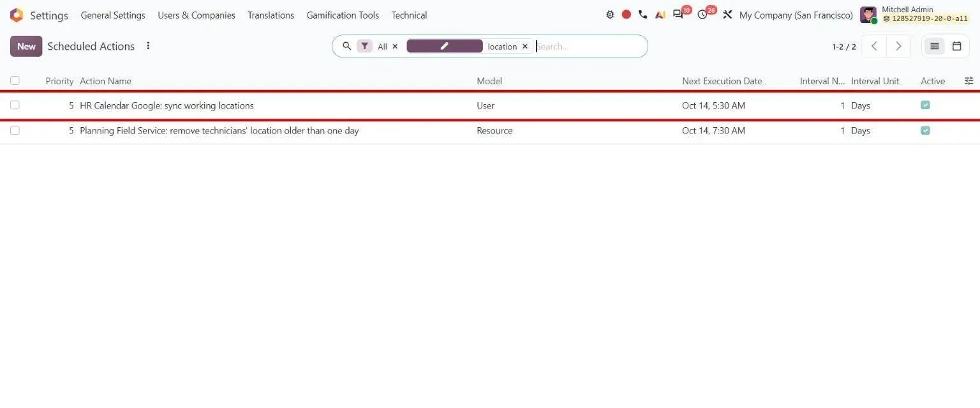
Task: Open the Technical menu
Action: tap(409, 15)
